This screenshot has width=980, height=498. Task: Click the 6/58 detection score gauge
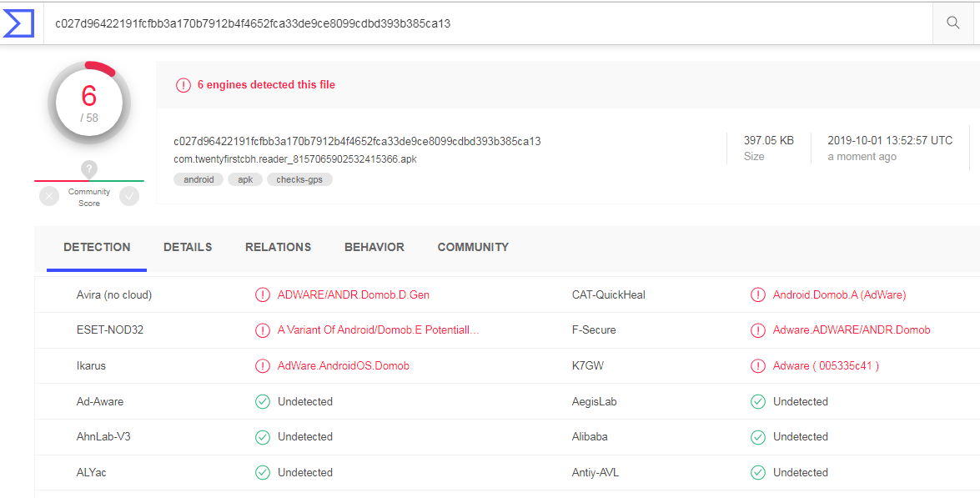click(89, 103)
